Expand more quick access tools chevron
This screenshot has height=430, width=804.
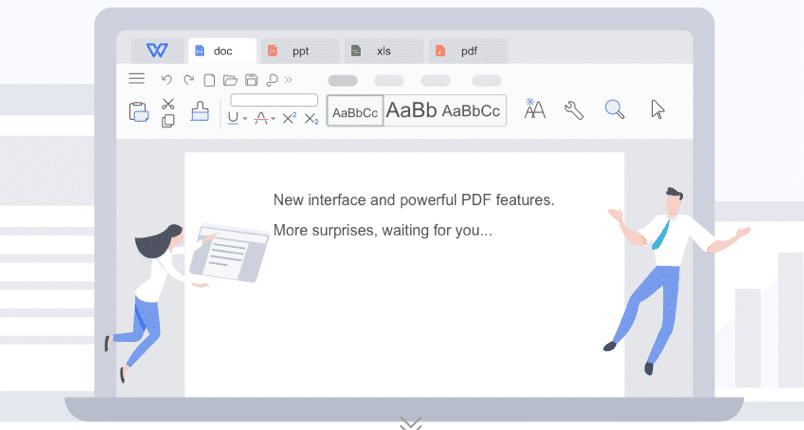pos(288,79)
